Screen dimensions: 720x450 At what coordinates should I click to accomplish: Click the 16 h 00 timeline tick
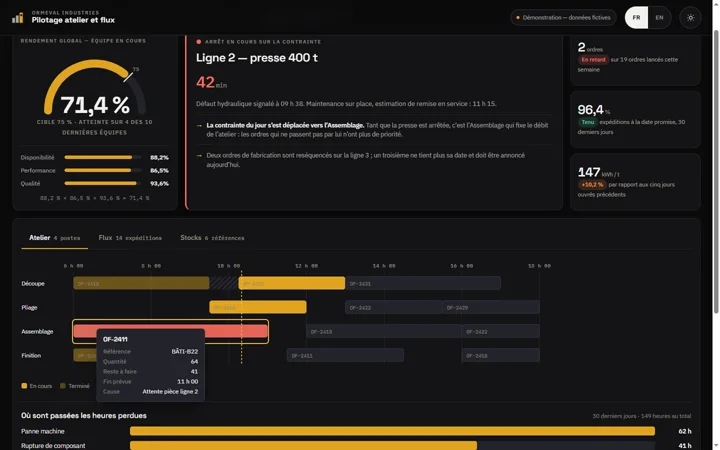461,266
